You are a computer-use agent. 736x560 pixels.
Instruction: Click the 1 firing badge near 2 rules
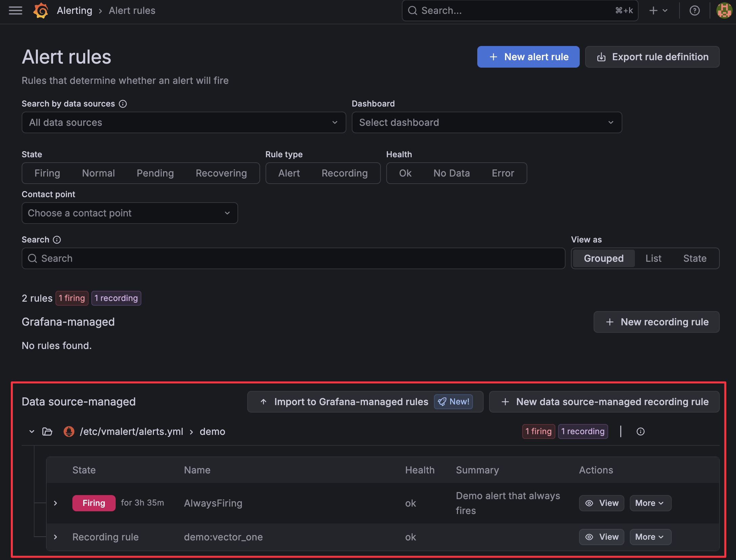[72, 298]
